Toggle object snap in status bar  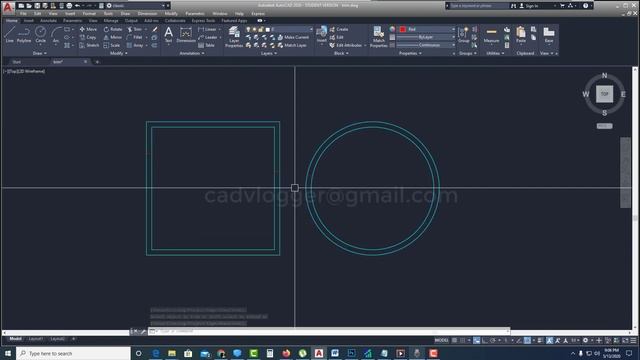527,340
